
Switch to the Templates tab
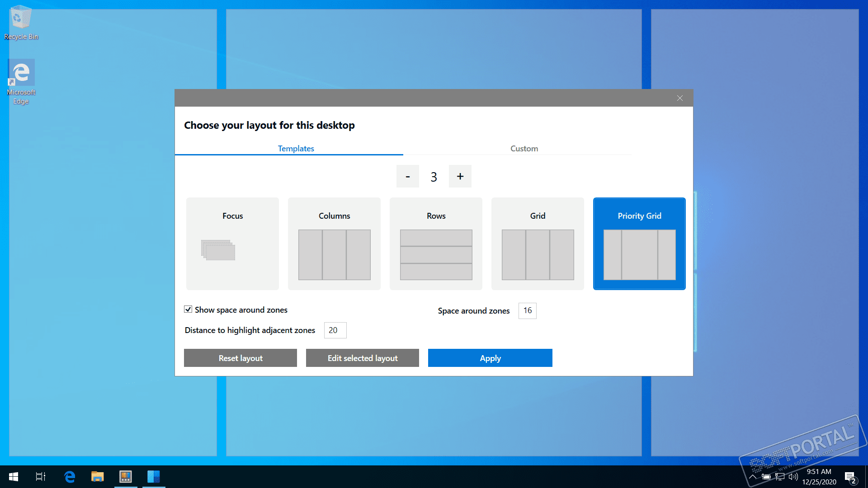click(x=296, y=148)
